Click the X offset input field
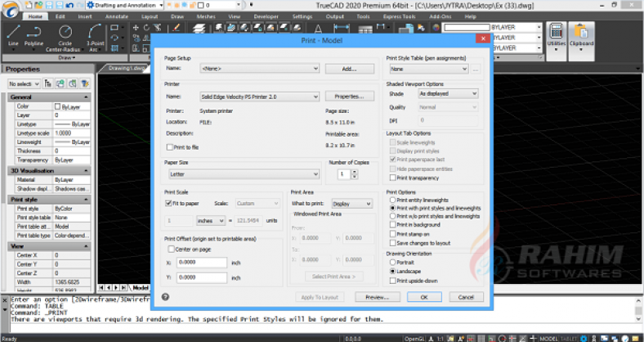 point(202,263)
